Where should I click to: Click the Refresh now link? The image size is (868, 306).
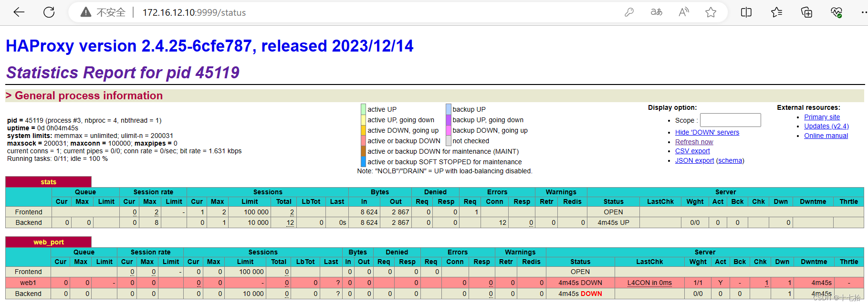pyautogui.click(x=694, y=142)
